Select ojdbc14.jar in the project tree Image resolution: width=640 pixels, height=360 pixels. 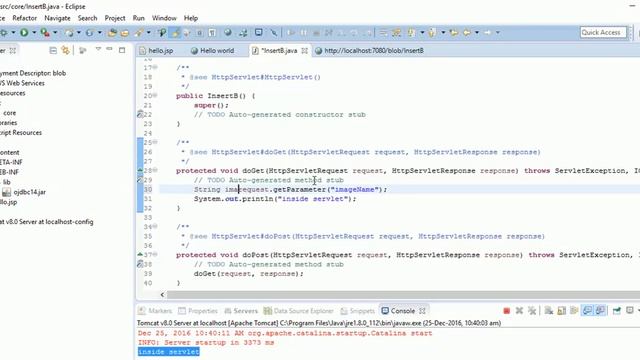pos(24,192)
